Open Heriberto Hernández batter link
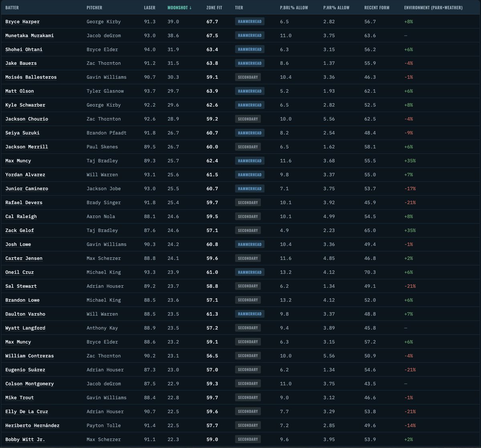The image size is (481, 448). tap(32, 426)
